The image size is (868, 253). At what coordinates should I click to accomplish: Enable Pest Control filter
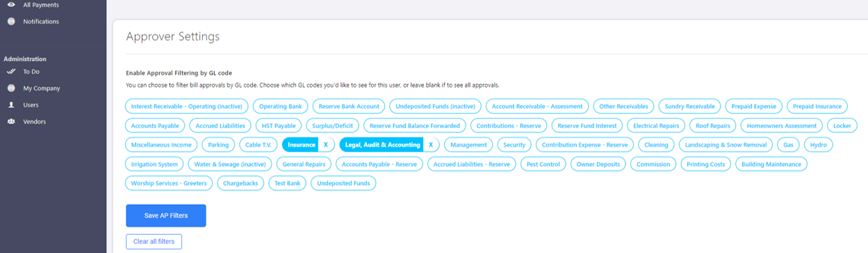pos(543,164)
